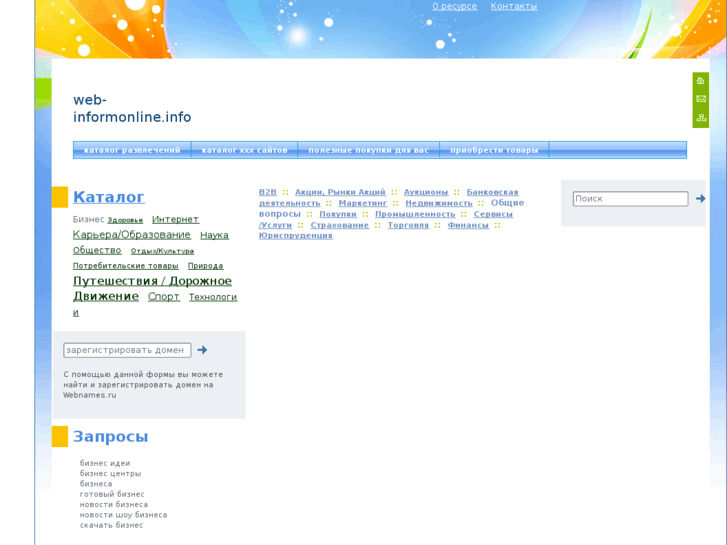
Task: Open the Акции, Рынки Акций link
Action: pos(340,192)
